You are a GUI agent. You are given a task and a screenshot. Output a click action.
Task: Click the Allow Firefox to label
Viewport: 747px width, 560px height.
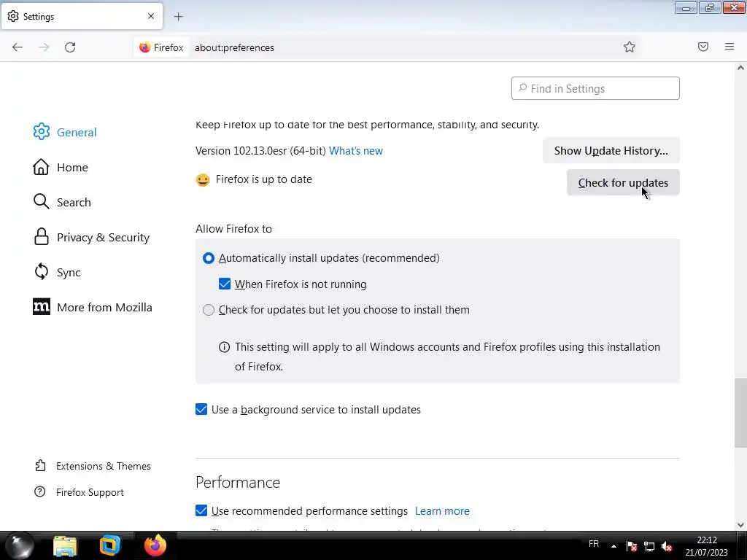pos(233,228)
